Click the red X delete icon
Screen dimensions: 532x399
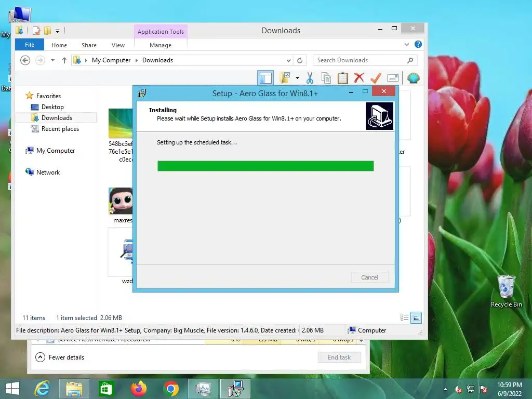[x=359, y=78]
